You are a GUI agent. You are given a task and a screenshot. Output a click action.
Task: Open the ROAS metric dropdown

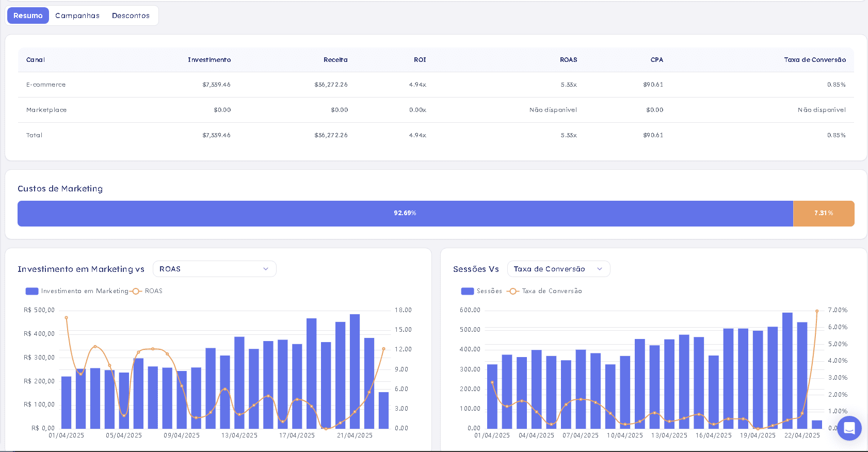click(x=215, y=269)
